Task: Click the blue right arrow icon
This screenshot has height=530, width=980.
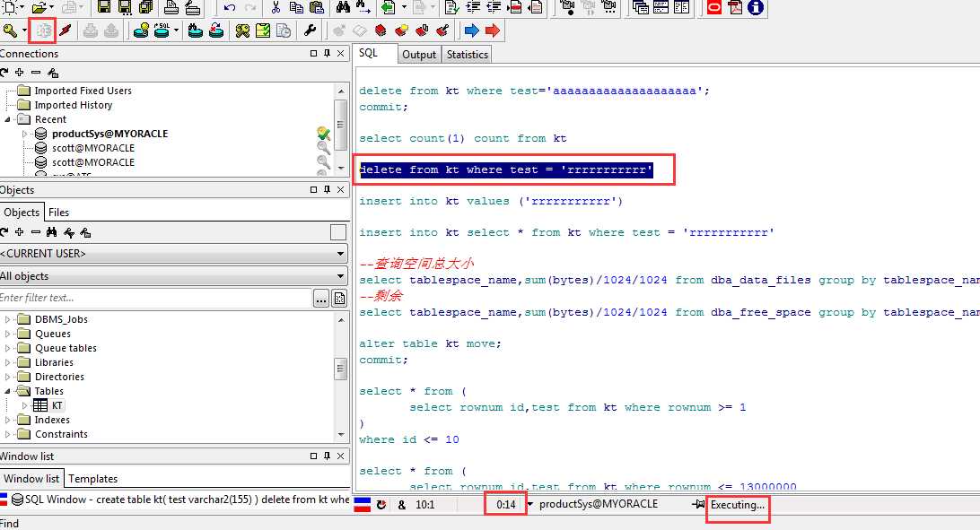Action: 471,30
